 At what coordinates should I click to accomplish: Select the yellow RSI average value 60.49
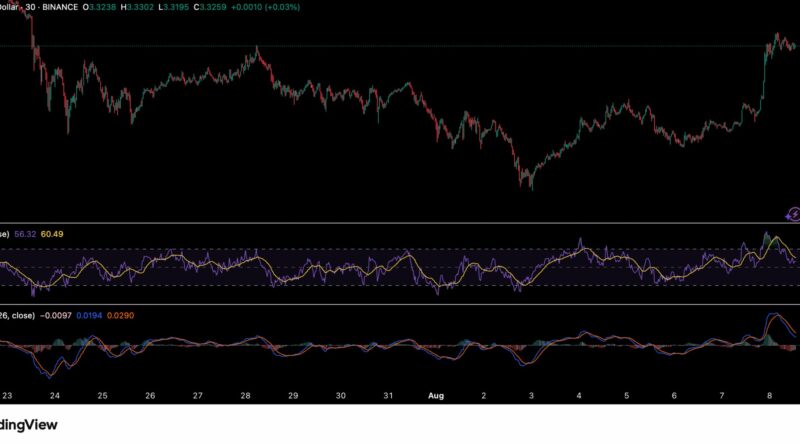point(61,234)
